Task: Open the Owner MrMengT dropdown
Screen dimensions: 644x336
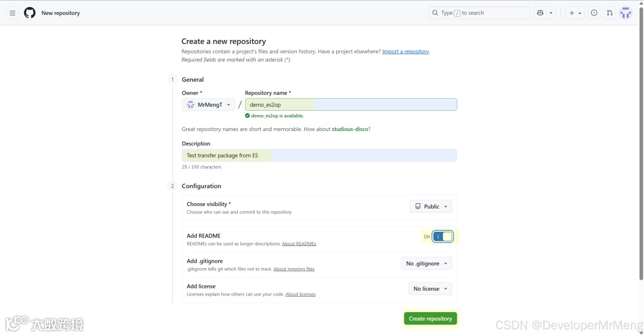Action: click(x=208, y=105)
